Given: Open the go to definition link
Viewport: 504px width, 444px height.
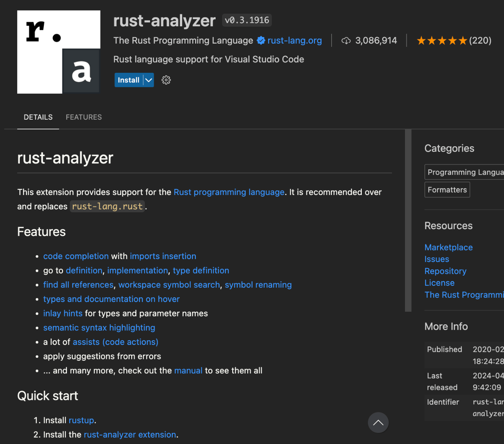Looking at the screenshot, I should (x=84, y=271).
